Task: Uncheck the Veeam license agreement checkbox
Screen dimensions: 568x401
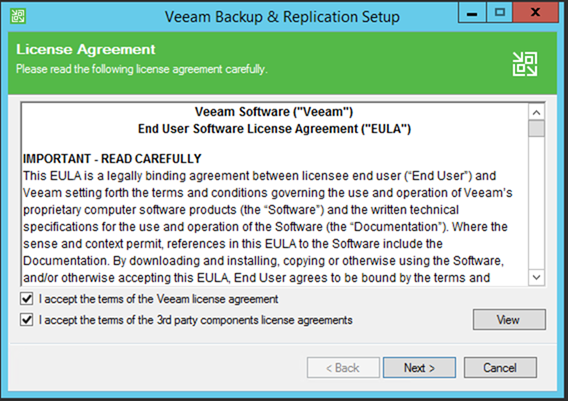Action: click(26, 299)
